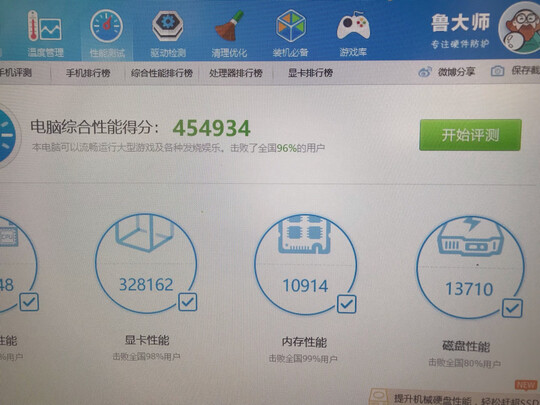Open the 驱动检测 driver icon
The width and height of the screenshot is (540, 405).
(168, 25)
